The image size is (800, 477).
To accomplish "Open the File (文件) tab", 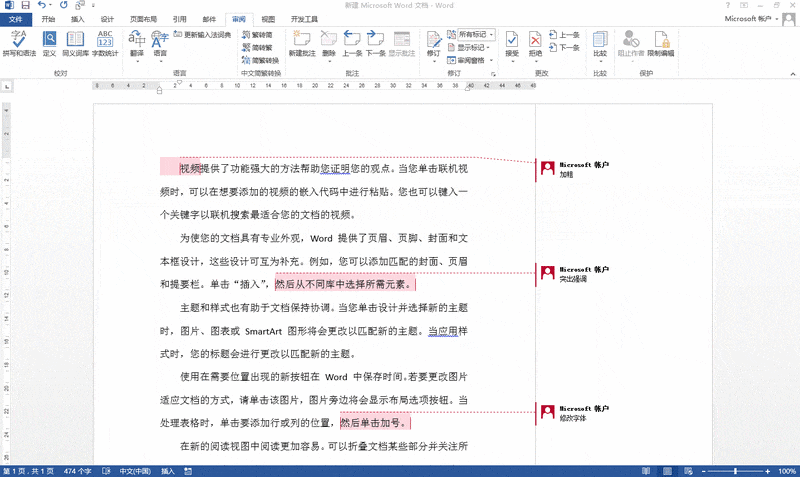I will pos(17,19).
